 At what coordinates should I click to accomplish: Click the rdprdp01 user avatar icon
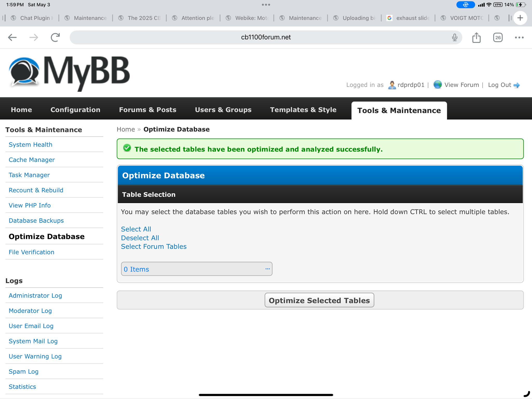pos(392,85)
